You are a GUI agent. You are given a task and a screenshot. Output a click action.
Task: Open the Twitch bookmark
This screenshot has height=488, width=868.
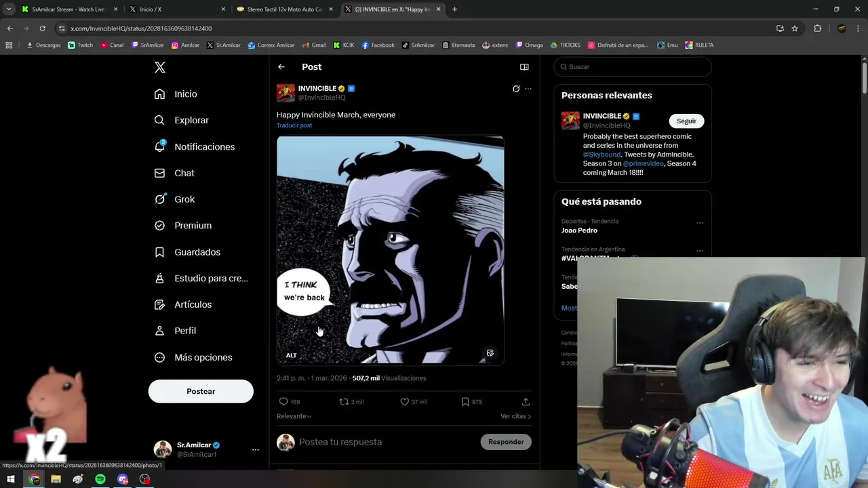(x=80, y=45)
